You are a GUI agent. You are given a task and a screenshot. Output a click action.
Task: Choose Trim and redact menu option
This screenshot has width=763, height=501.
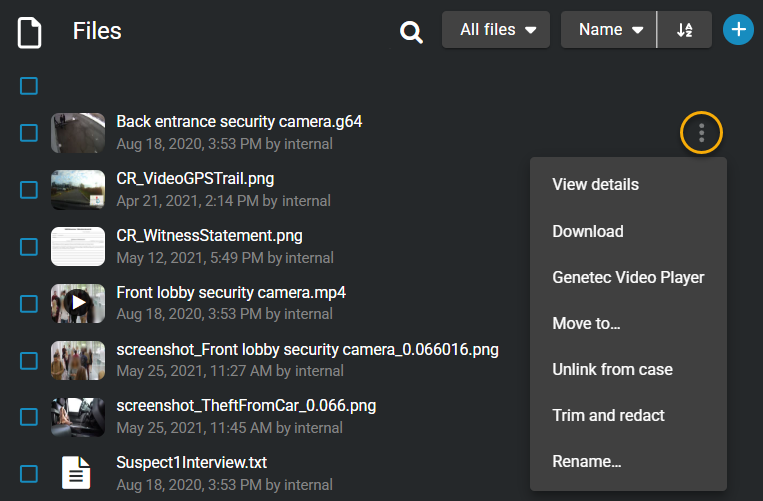click(x=608, y=415)
